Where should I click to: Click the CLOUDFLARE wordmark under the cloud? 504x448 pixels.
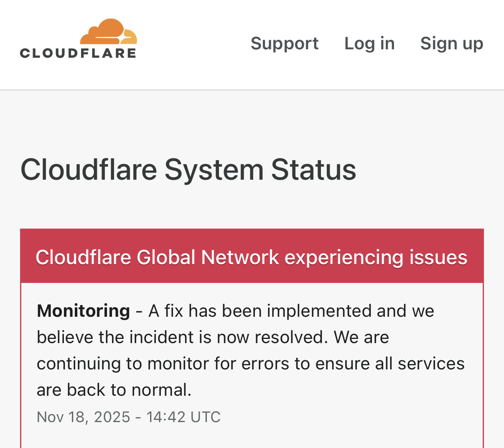(78, 53)
